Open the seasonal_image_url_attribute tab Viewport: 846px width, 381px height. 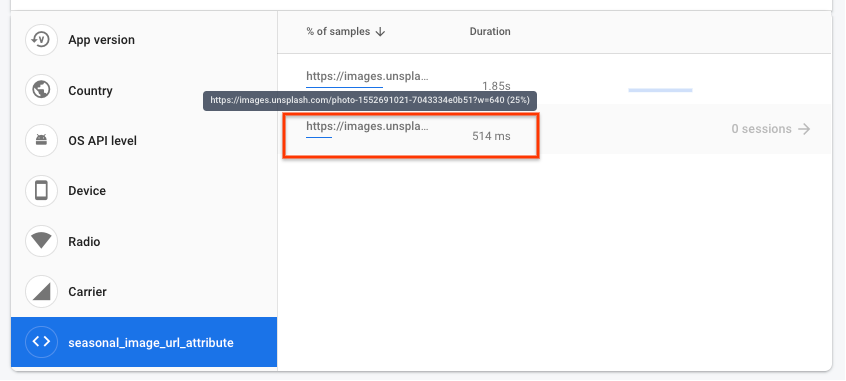click(144, 342)
